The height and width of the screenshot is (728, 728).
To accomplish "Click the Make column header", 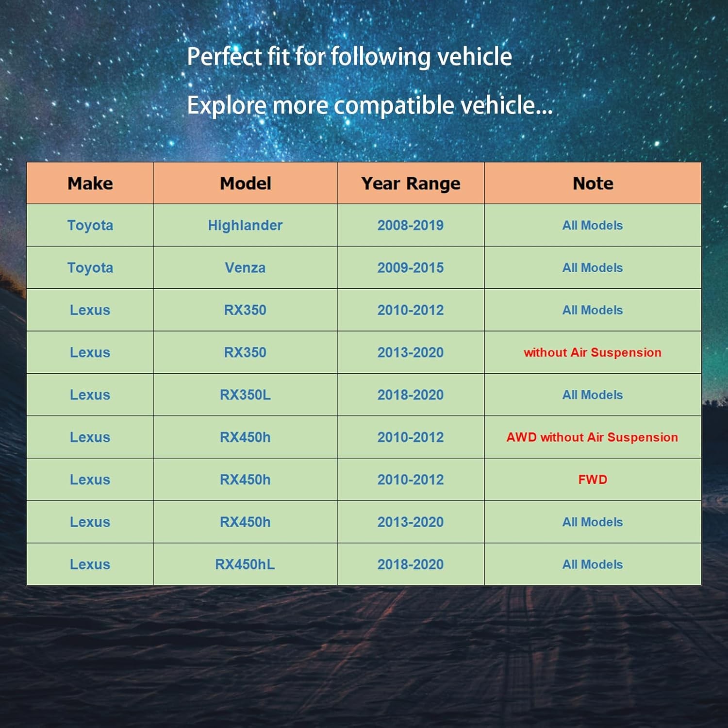I will click(90, 183).
